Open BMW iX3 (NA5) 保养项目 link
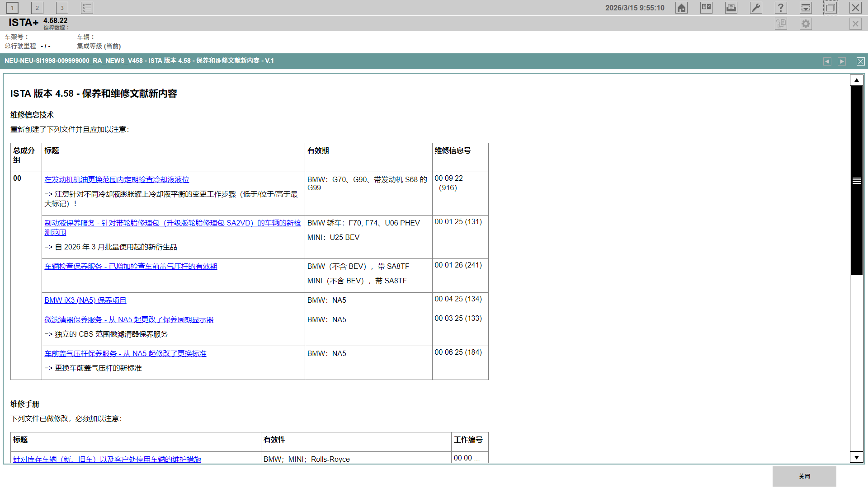The width and height of the screenshot is (868, 488). tap(85, 300)
